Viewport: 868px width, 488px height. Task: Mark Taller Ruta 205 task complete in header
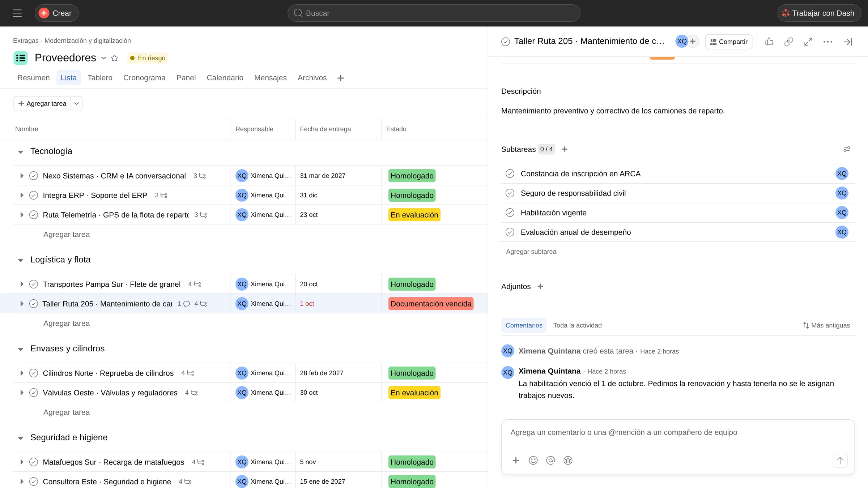[x=506, y=42]
